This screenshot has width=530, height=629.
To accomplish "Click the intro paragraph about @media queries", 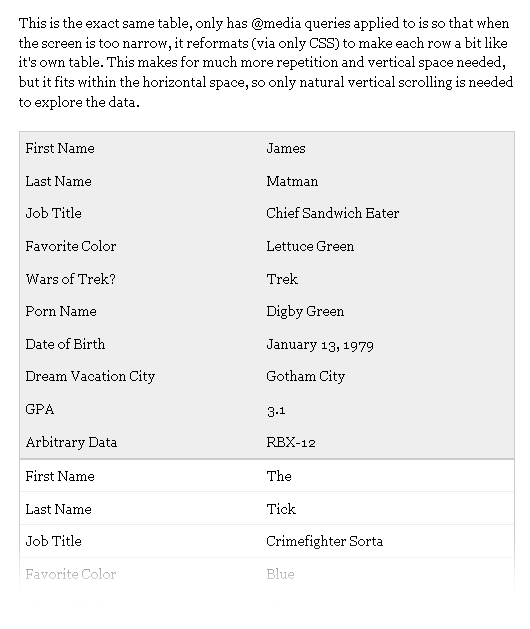I will coord(266,63).
